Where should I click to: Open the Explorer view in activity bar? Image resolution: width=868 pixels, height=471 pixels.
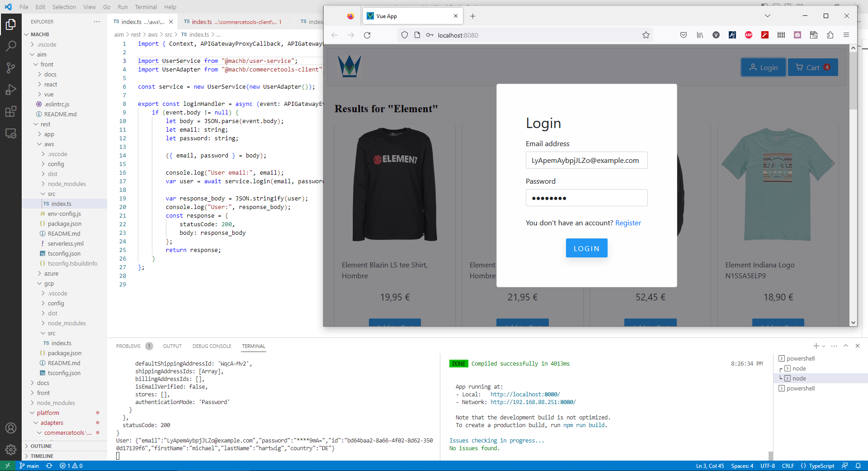pos(11,24)
